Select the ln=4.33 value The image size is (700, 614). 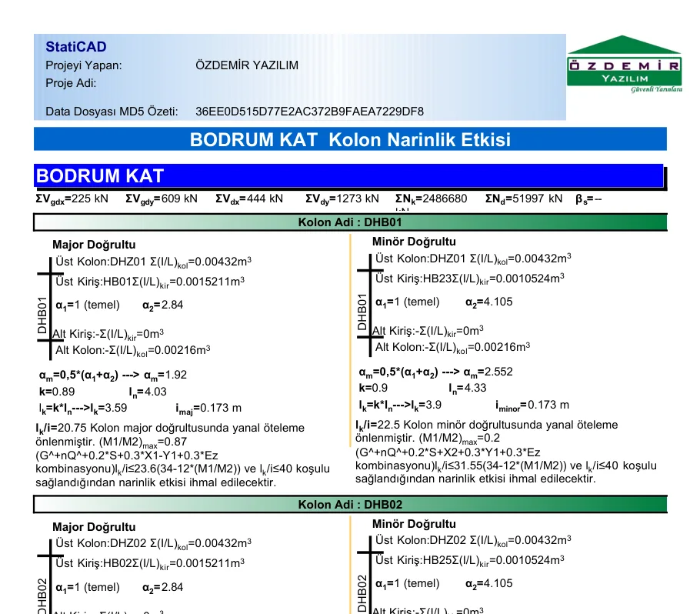pyautogui.click(x=468, y=389)
